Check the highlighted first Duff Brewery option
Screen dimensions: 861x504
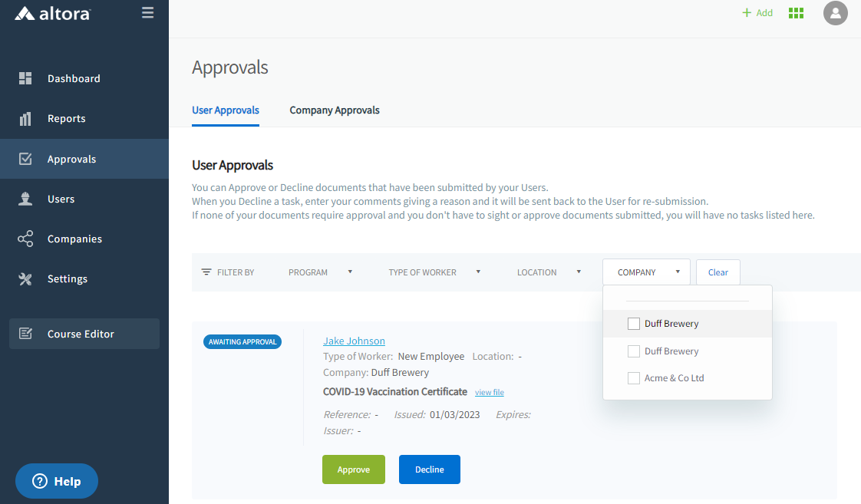(x=634, y=324)
